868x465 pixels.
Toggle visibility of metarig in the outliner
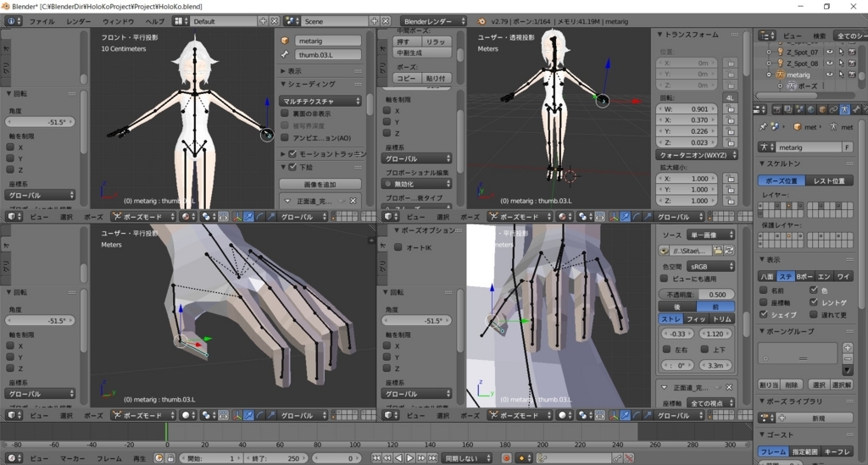pos(829,75)
